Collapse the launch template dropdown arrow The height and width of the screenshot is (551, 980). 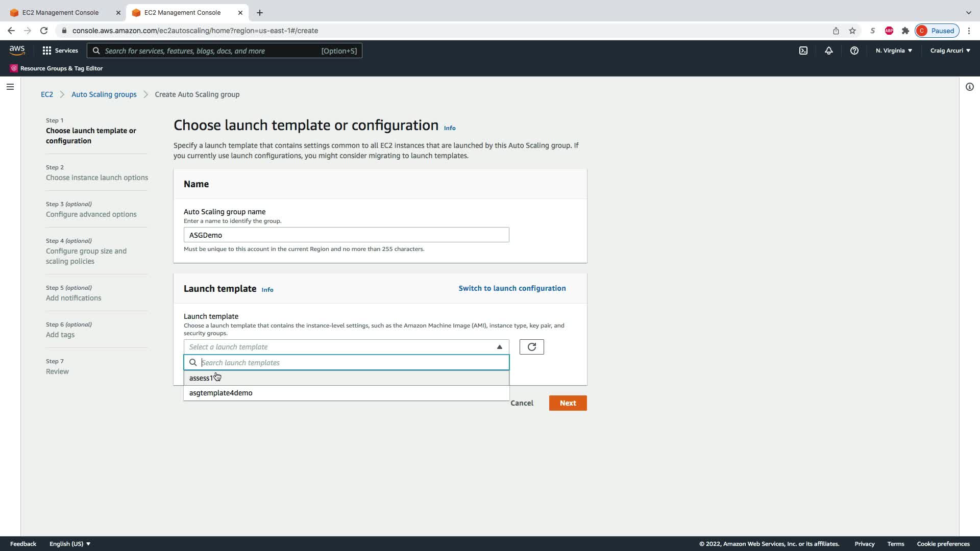click(499, 347)
